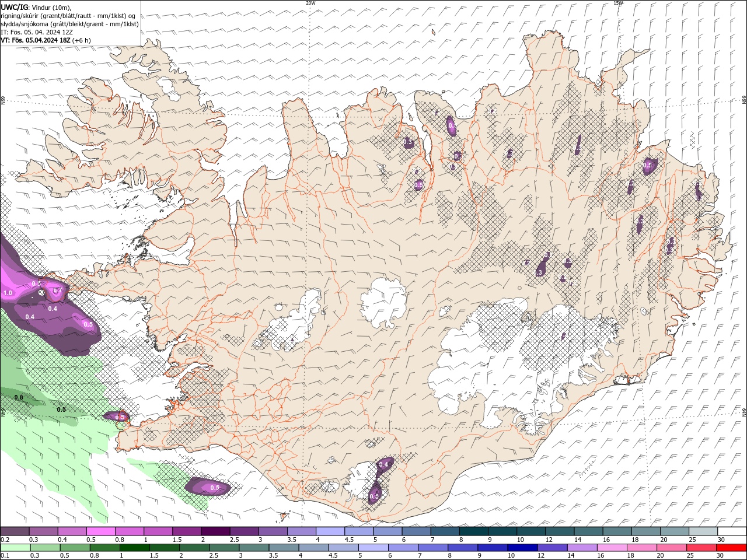Select the deep blue 10–12 swatch in the rain scale
The image size is (747, 560).
(522, 548)
